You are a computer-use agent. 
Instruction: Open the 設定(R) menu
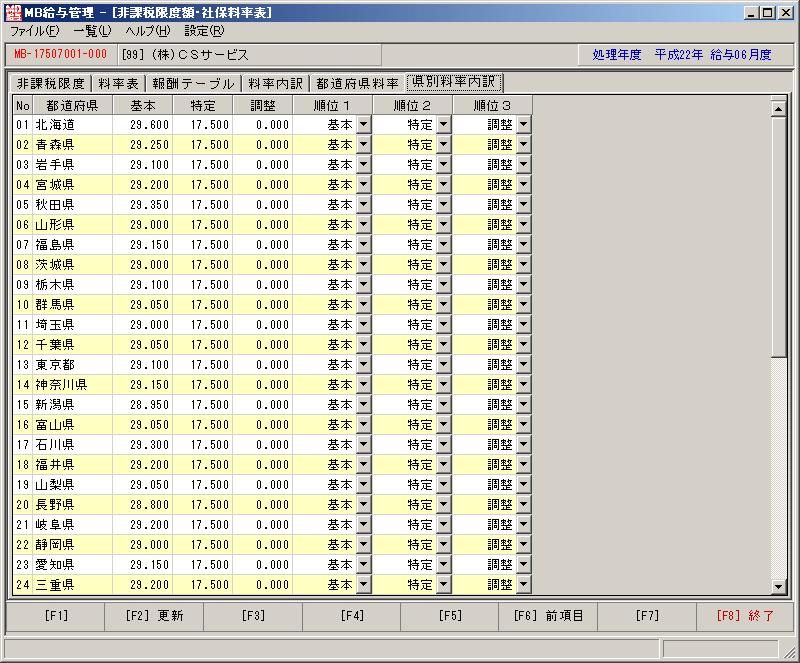(204, 31)
